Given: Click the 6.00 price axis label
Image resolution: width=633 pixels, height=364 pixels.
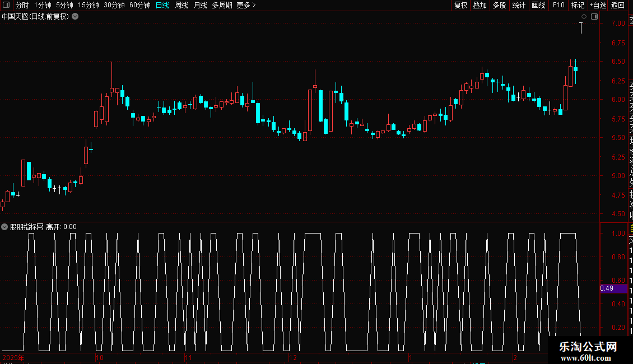Looking at the screenshot, I should point(618,99).
